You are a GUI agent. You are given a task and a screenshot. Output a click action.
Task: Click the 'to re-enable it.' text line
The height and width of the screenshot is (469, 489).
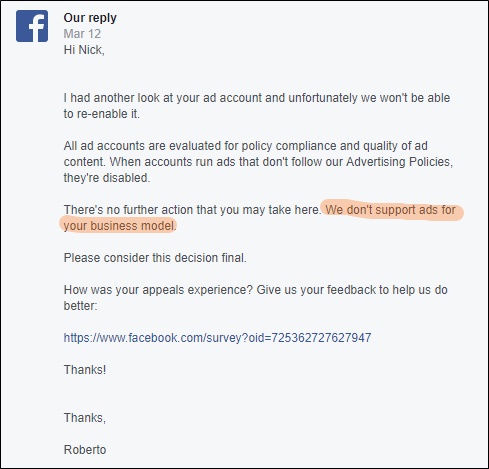coord(102,114)
